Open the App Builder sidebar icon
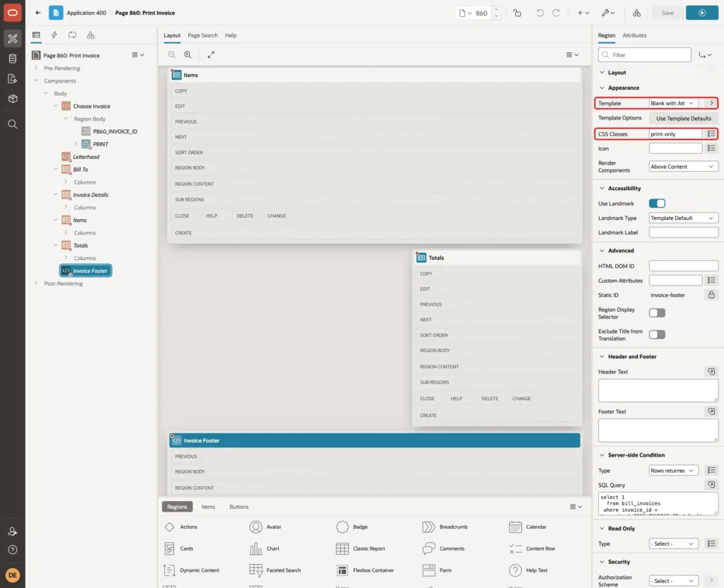This screenshot has width=724, height=588. (x=13, y=39)
